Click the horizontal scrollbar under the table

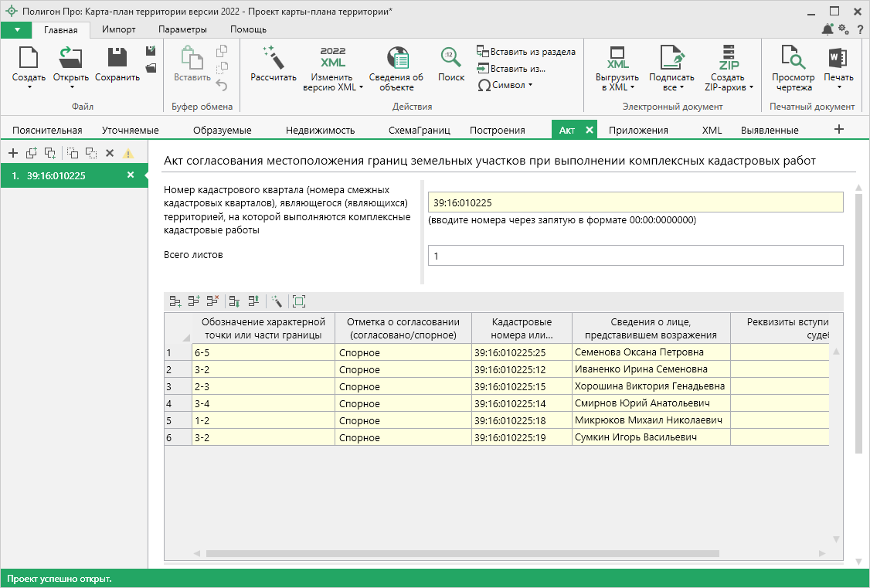point(462,553)
